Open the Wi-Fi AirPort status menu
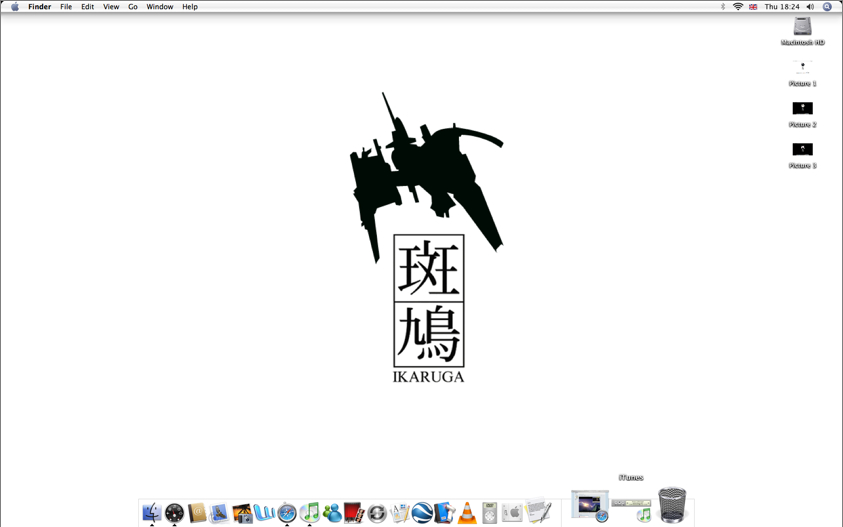This screenshot has height=527, width=843. [x=738, y=6]
